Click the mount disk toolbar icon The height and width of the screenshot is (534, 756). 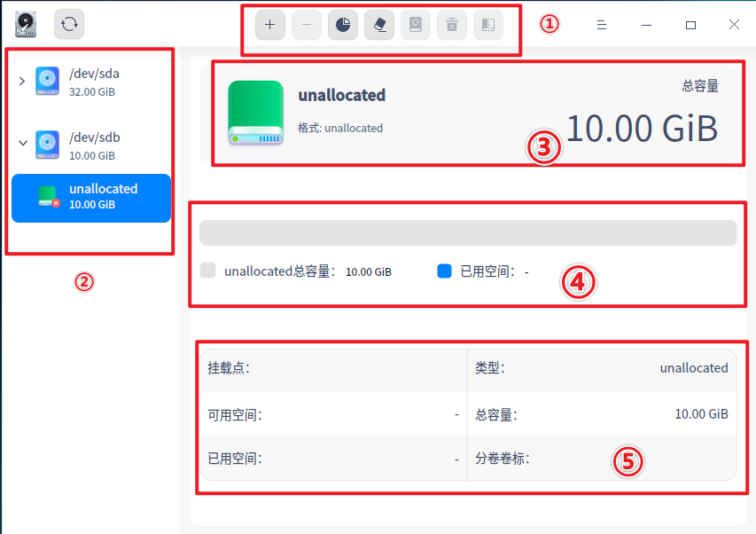coord(415,26)
